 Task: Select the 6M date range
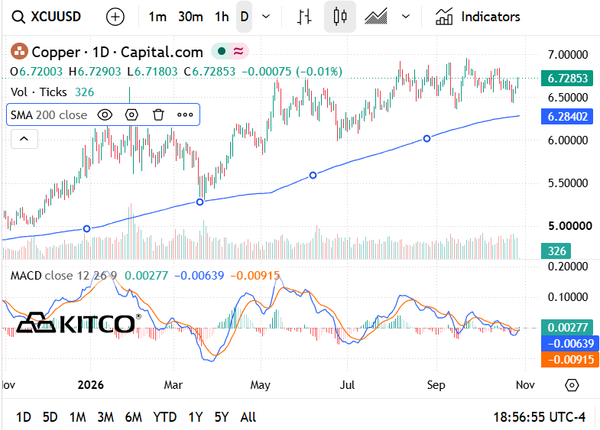click(x=133, y=417)
